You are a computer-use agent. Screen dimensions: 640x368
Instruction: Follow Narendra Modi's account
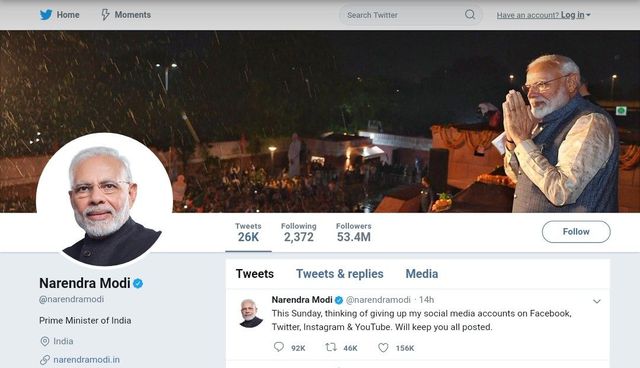click(x=576, y=232)
